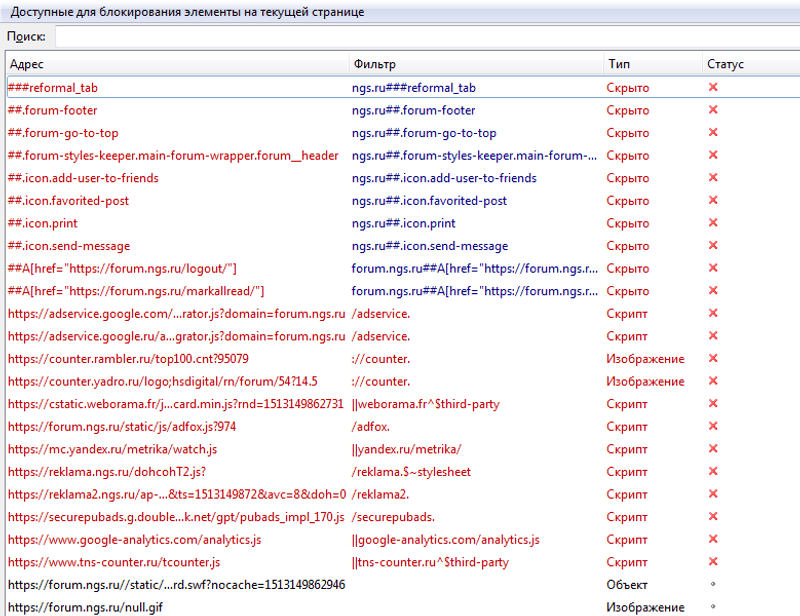Click the Тип column header
Viewport: 800px width, 616px height.
point(650,64)
